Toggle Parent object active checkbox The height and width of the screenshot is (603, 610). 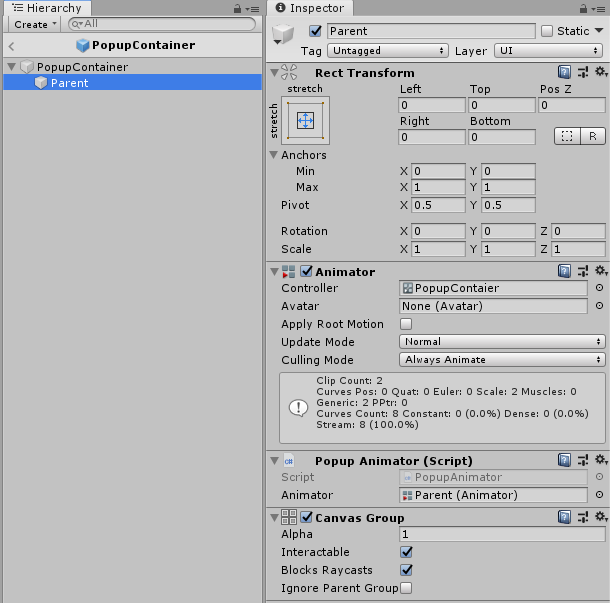[x=315, y=31]
